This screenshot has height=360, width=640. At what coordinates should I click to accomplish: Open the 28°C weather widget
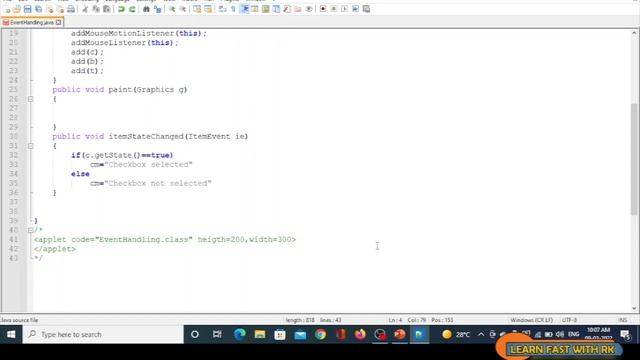coord(456,334)
